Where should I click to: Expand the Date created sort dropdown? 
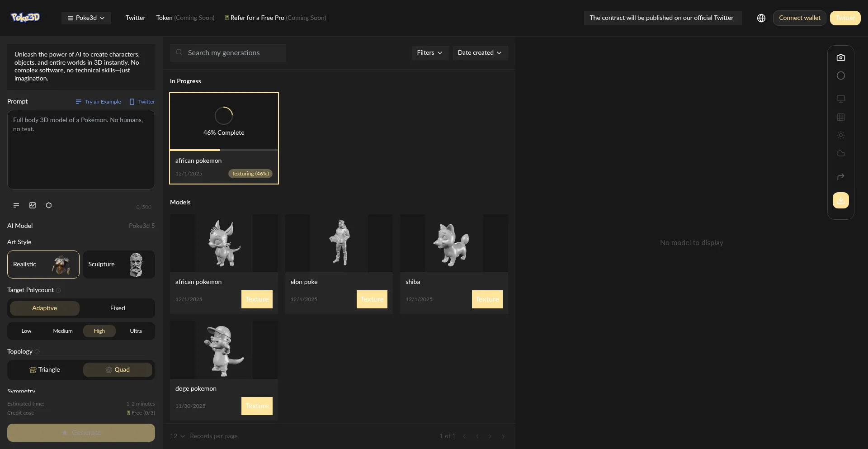point(480,53)
